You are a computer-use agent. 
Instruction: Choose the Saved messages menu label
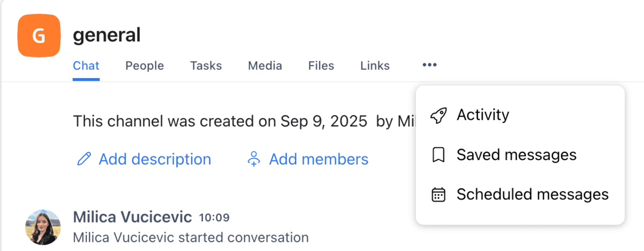tap(516, 155)
